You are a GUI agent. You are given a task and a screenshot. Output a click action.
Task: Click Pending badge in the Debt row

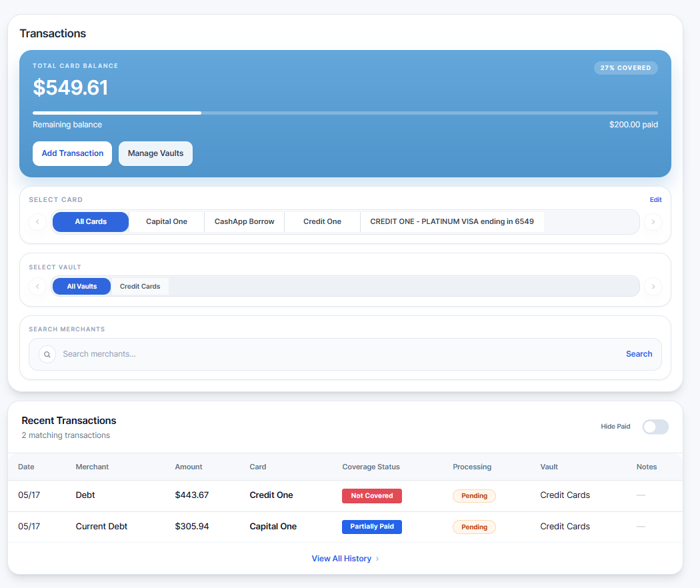[474, 496]
